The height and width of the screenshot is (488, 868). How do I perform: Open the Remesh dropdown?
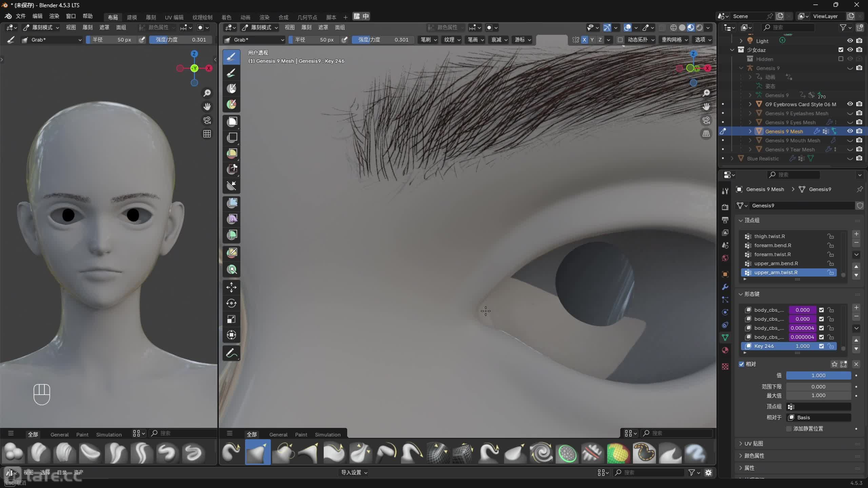tap(674, 40)
